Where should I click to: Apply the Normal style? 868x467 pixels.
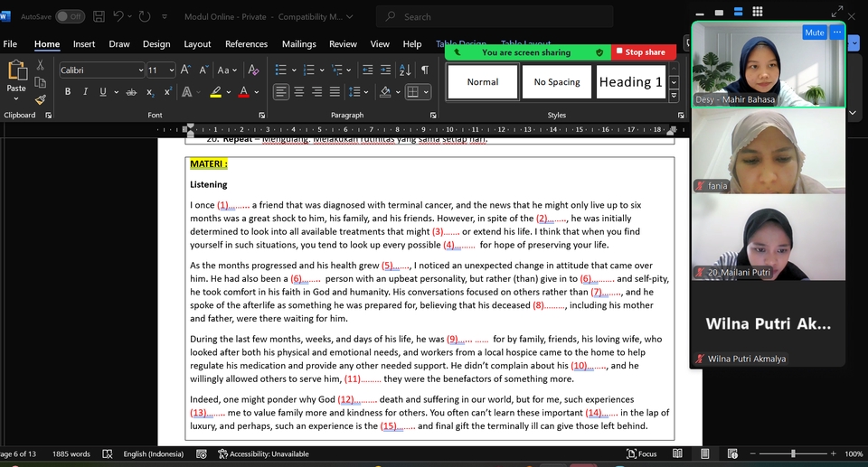483,82
